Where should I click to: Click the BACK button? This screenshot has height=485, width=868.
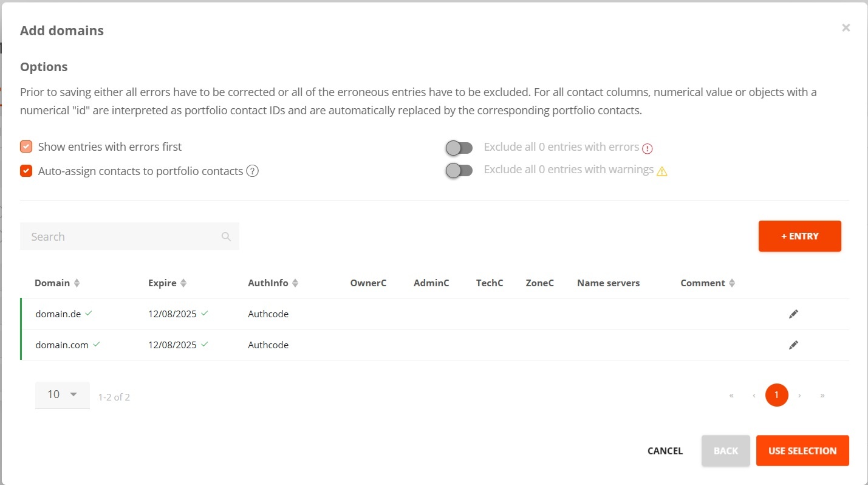point(726,451)
